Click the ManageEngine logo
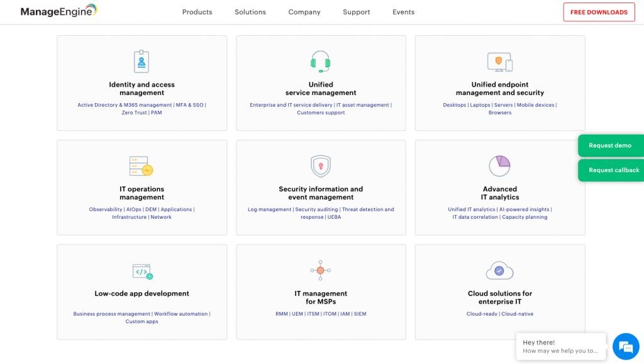 [x=58, y=11]
